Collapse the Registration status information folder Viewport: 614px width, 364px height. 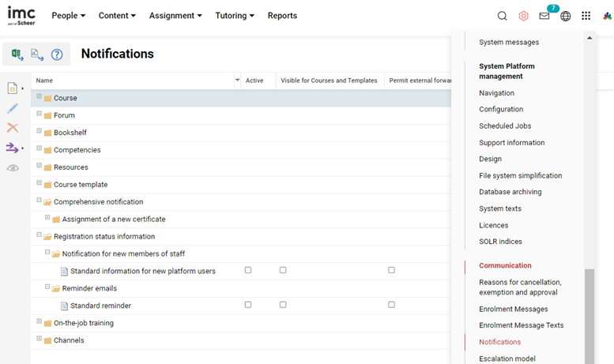coord(40,235)
